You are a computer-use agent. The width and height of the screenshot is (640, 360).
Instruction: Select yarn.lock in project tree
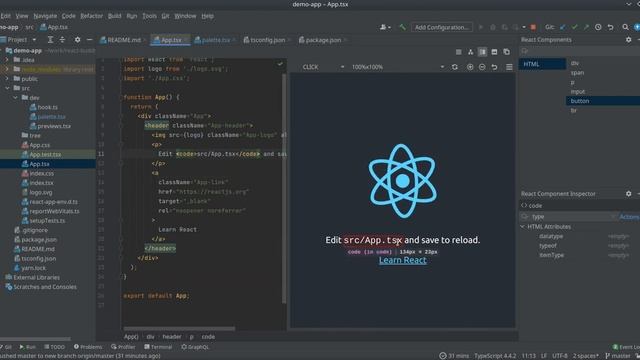[30, 268]
